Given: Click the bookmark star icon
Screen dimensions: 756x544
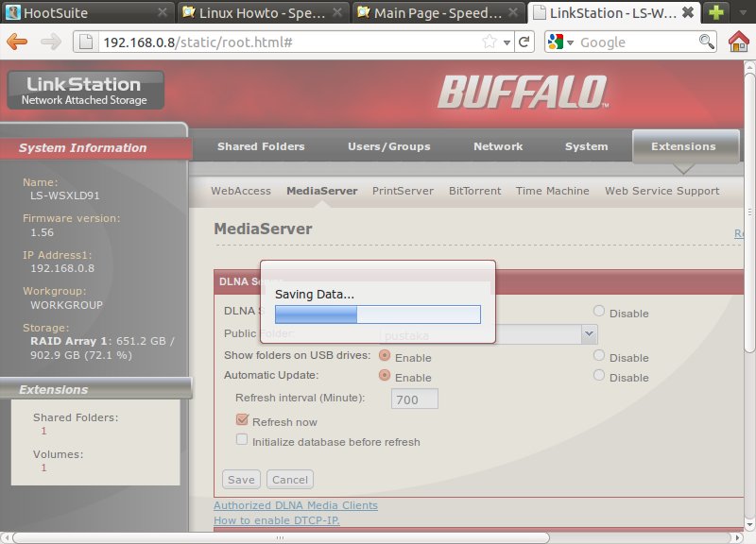Looking at the screenshot, I should click(490, 42).
